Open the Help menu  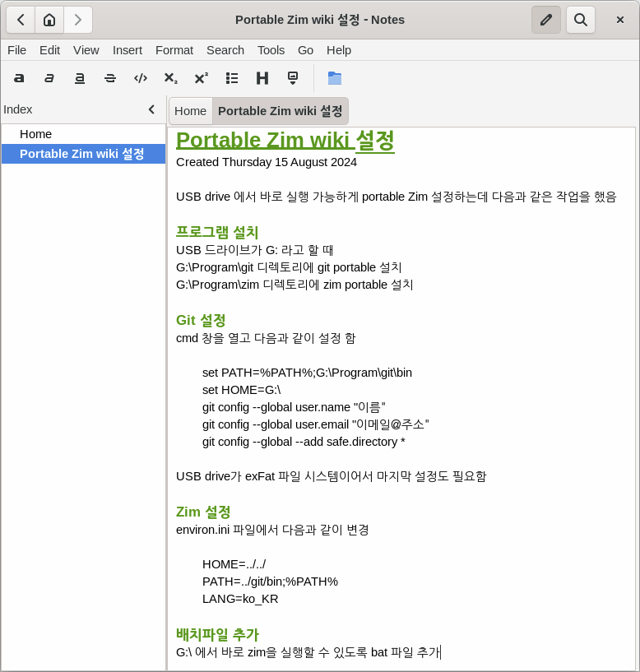[x=339, y=50]
